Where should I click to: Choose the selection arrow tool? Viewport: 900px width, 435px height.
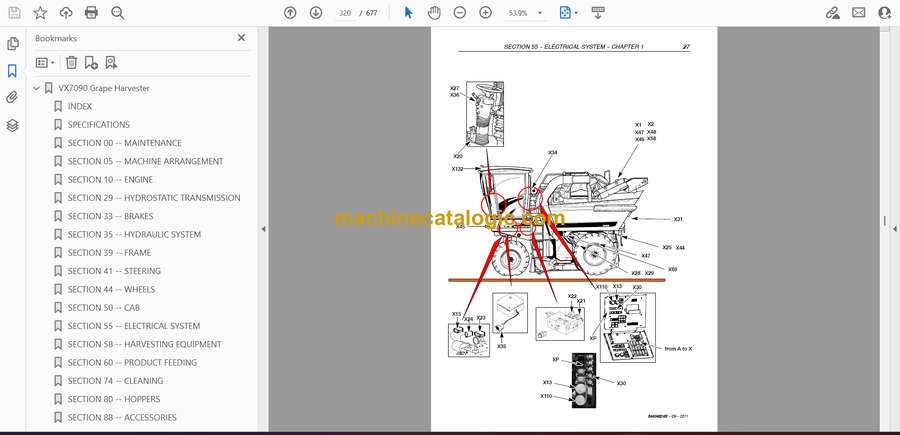click(x=409, y=13)
